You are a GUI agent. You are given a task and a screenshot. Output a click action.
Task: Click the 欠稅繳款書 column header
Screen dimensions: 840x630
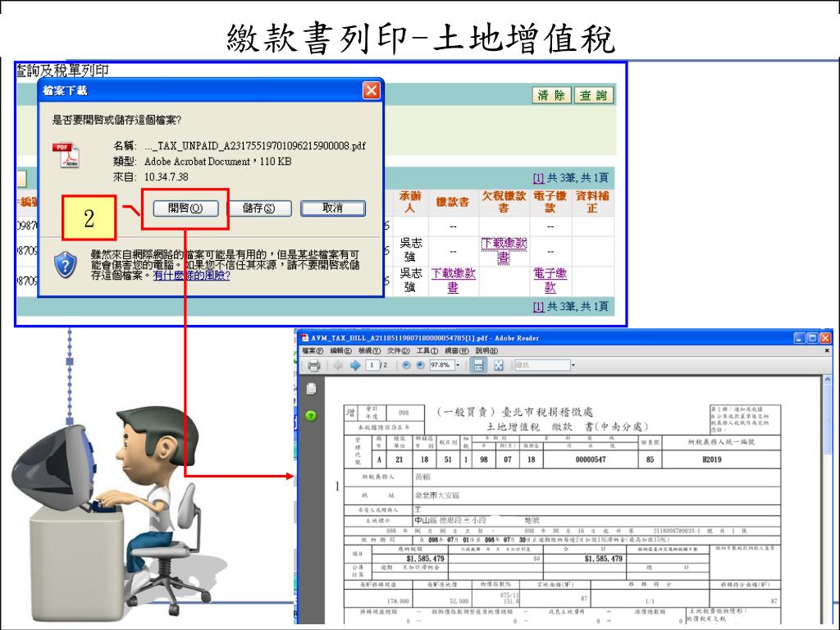click(x=504, y=202)
